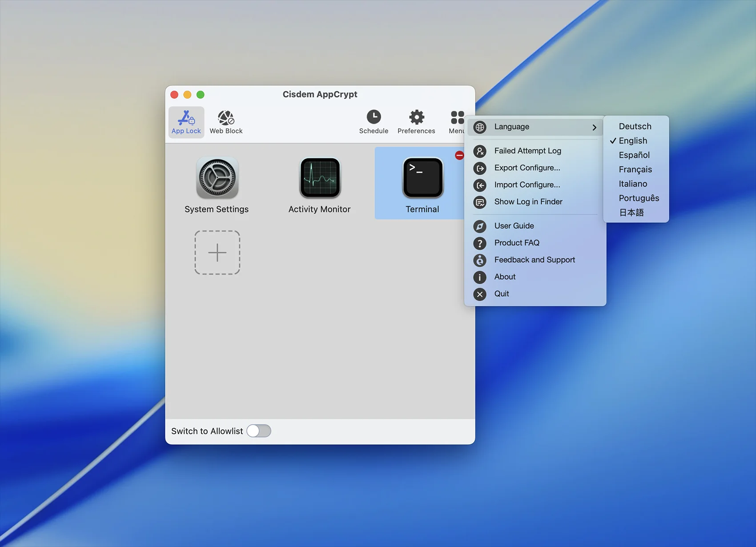This screenshot has height=547, width=756.
Task: Add an app with the plus box
Action: [217, 252]
